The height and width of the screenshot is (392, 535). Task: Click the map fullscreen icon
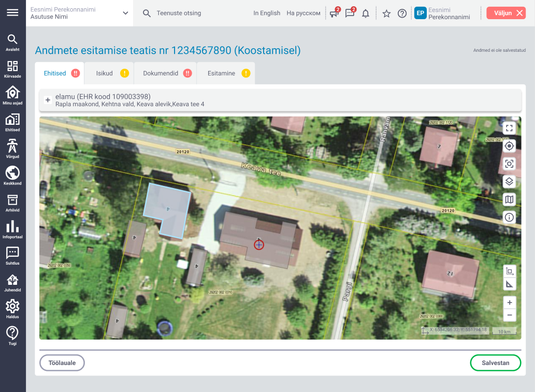tap(509, 128)
